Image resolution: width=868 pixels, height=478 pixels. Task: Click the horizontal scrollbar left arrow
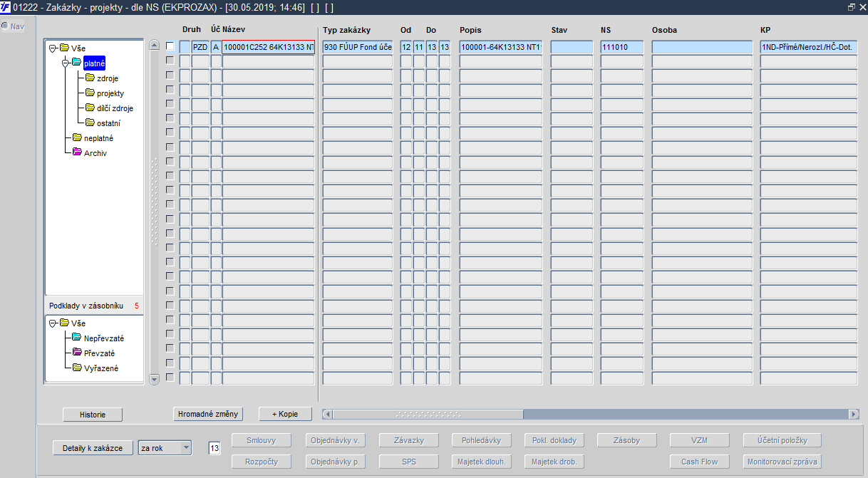pyautogui.click(x=327, y=414)
